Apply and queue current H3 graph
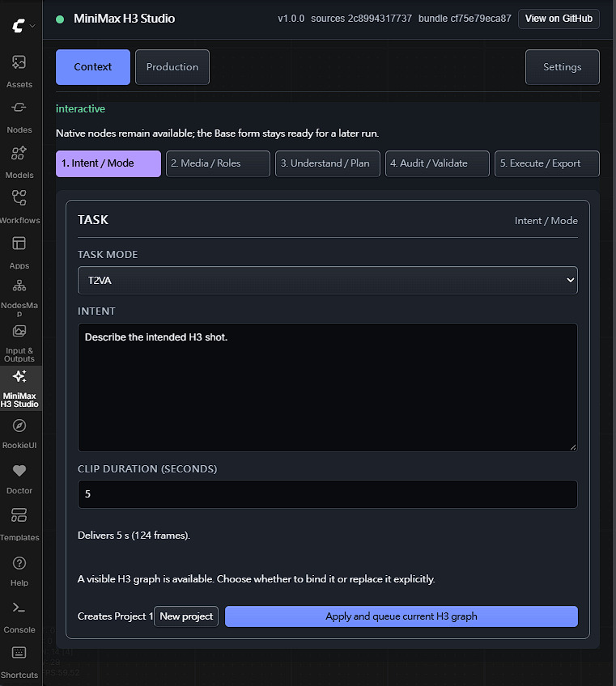 point(401,616)
